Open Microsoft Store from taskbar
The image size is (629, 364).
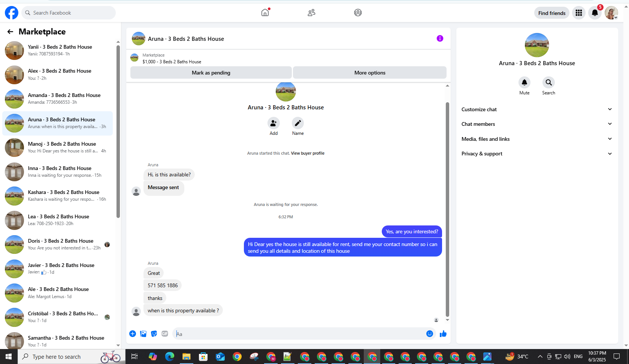pos(203,357)
